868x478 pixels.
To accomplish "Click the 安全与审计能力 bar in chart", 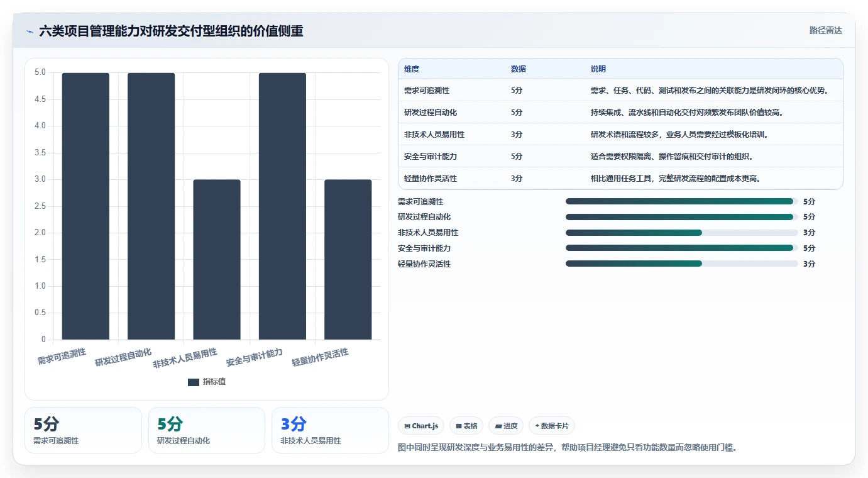I will point(282,206).
